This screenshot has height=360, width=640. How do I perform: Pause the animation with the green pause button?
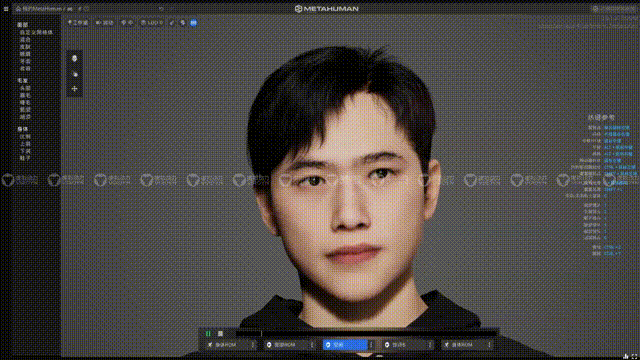click(208, 333)
